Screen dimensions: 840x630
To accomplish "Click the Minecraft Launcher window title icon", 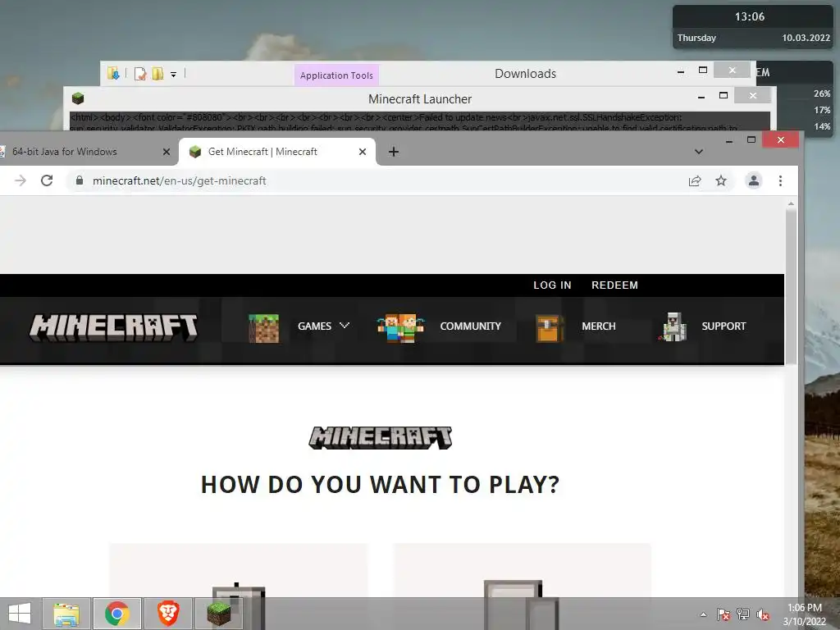I will pyautogui.click(x=78, y=98).
